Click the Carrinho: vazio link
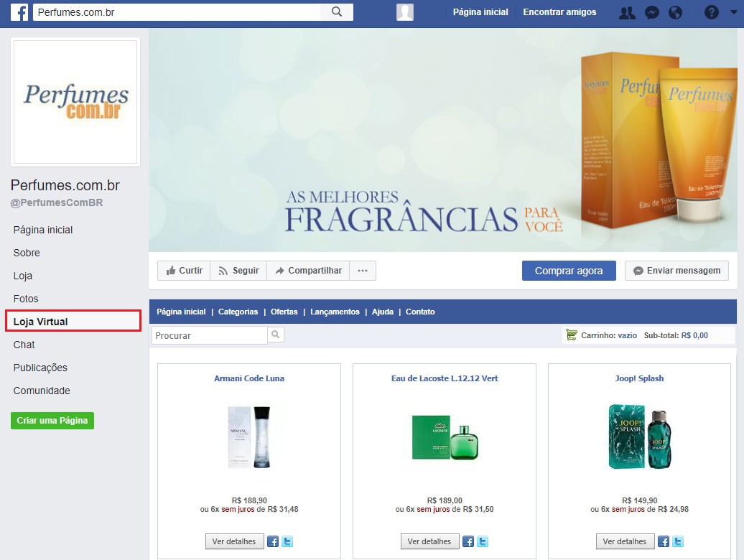 click(609, 335)
